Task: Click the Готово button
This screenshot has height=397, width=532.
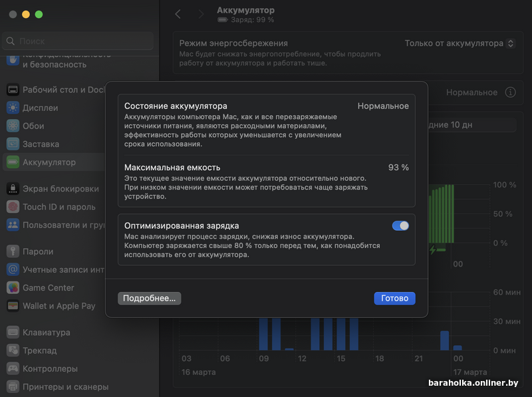Action: point(394,299)
